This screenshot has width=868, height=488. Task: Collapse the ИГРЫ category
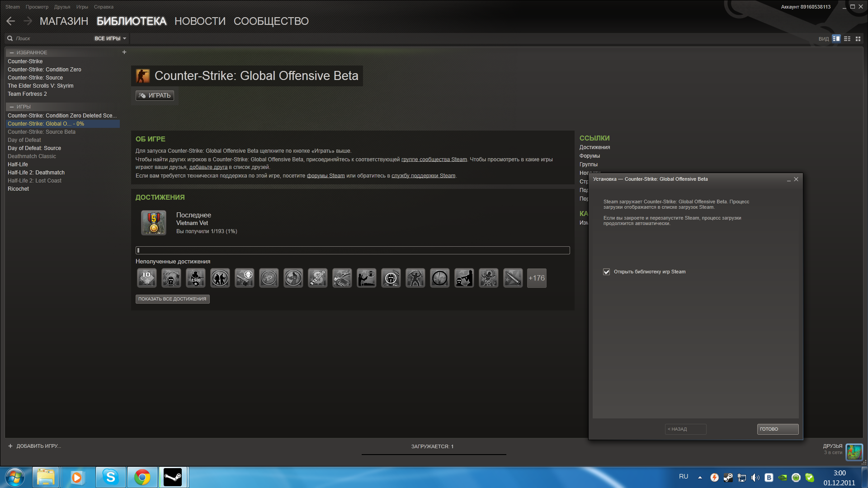[12, 107]
